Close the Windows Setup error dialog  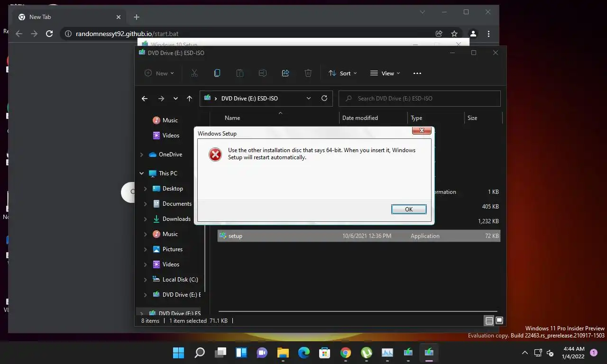point(422,131)
